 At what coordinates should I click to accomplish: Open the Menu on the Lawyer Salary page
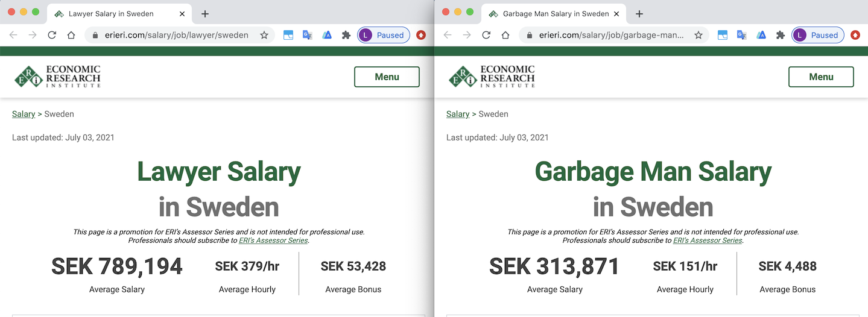[387, 77]
